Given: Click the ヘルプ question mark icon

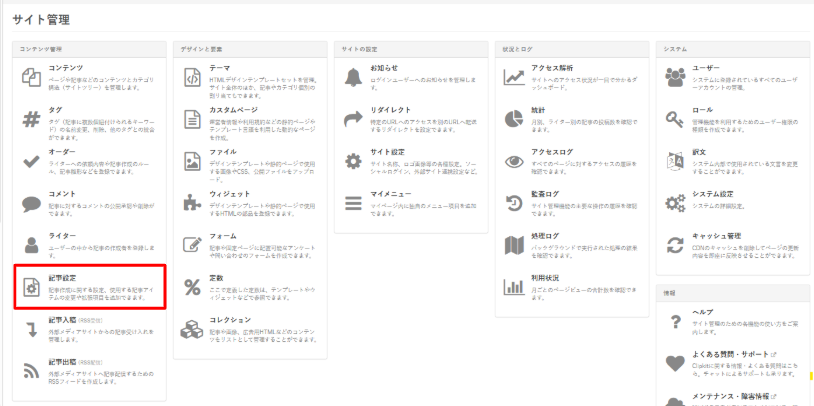Looking at the screenshot, I should (x=675, y=322).
